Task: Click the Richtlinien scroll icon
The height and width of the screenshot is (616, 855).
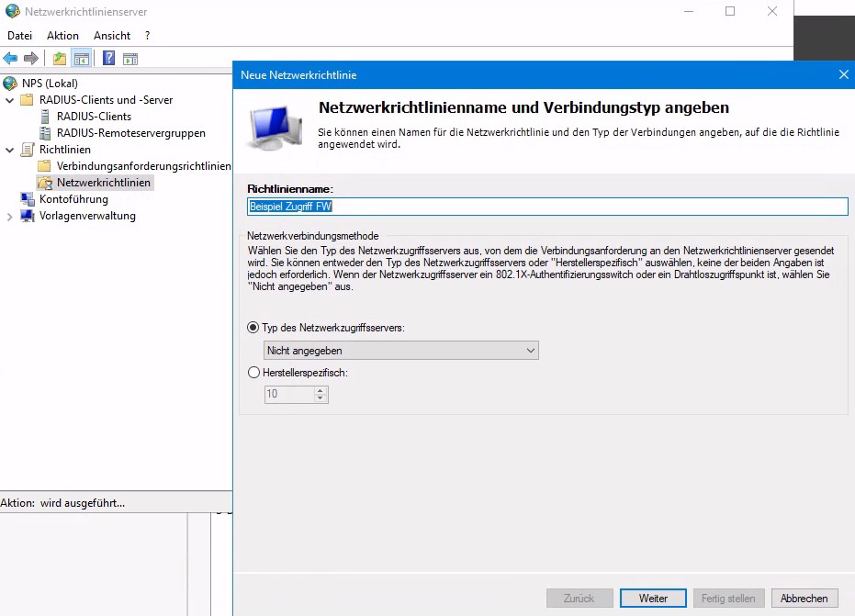Action: point(27,150)
